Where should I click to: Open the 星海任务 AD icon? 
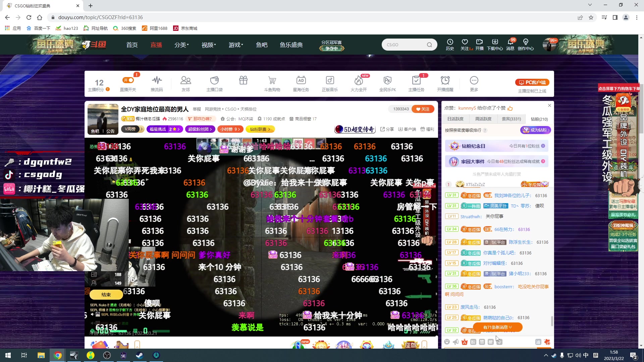tap(301, 83)
